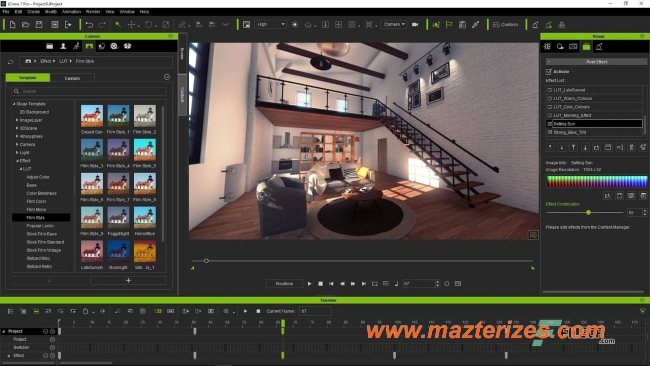Click the Play button in player controls
Image resolution: width=650 pixels, height=366 pixels.
coord(309,284)
